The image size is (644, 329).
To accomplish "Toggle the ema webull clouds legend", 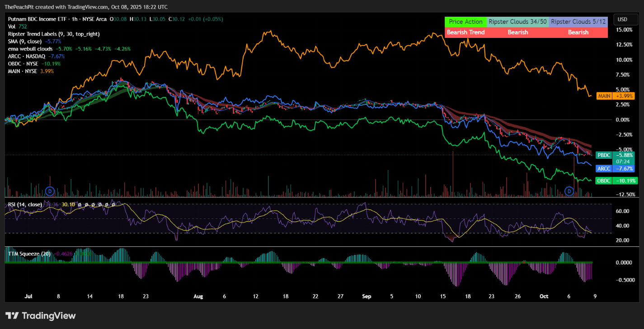I will pyautogui.click(x=30, y=49).
